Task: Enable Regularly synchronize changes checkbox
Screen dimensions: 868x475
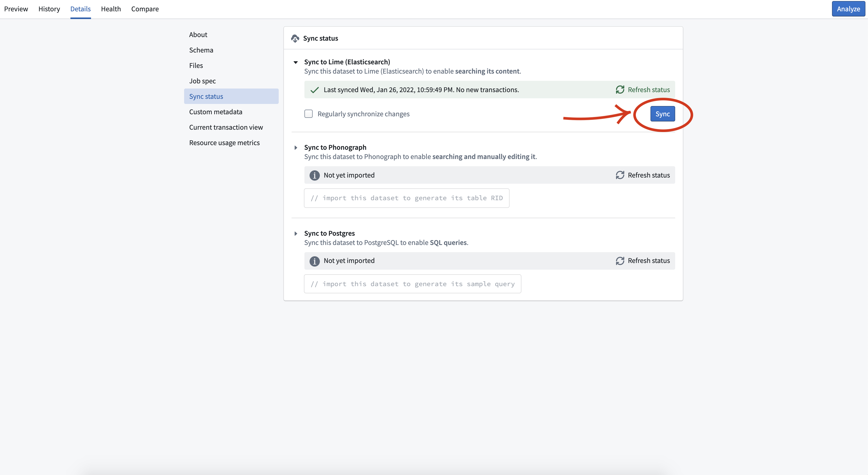Action: [x=308, y=114]
